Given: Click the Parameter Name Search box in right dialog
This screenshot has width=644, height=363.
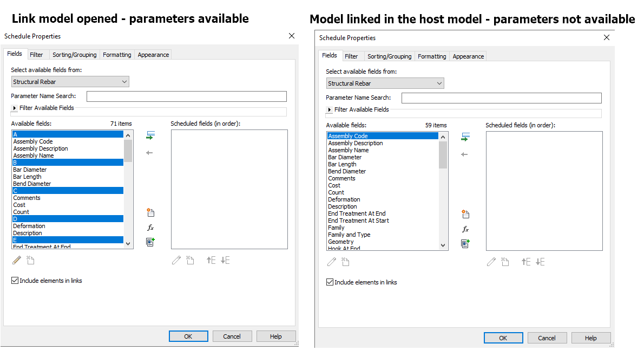Looking at the screenshot, I should click(501, 98).
